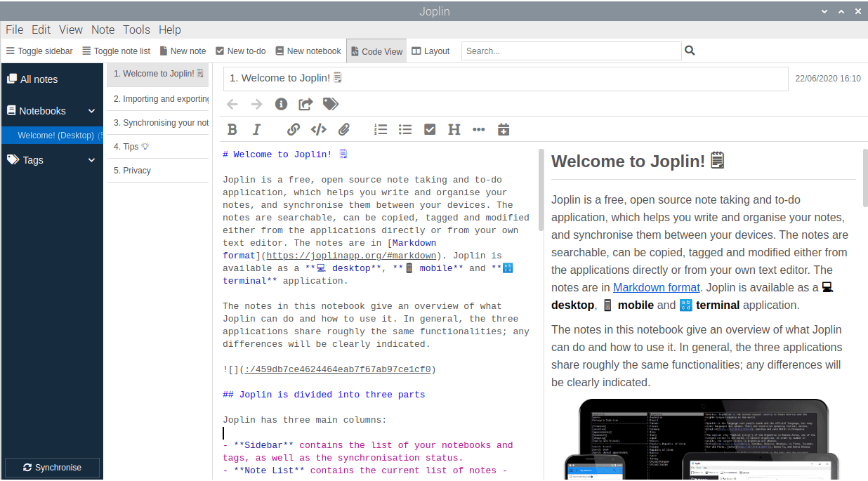Open tags editor with tags icon

331,104
